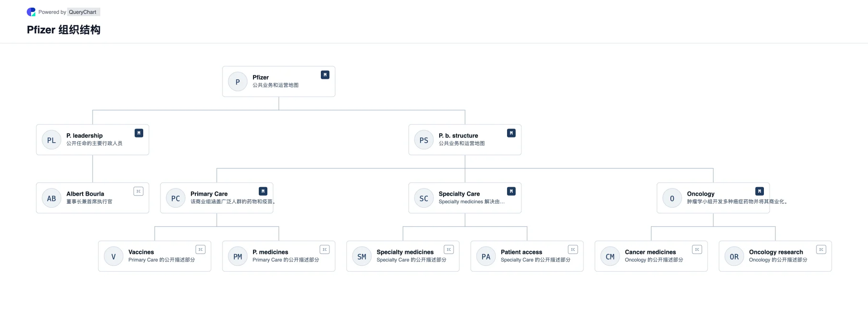Click the P avatar on Pfizer card
Viewport: 868px width, 314px height.
tap(238, 82)
